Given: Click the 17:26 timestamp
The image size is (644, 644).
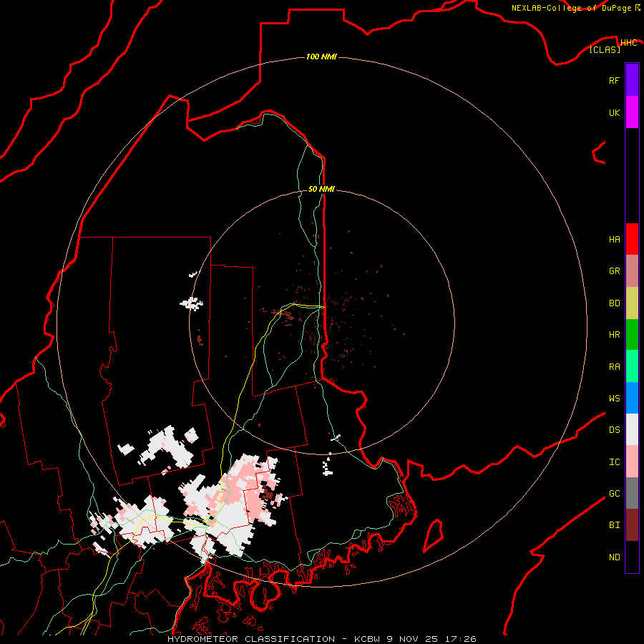Looking at the screenshot, I should 460,639.
